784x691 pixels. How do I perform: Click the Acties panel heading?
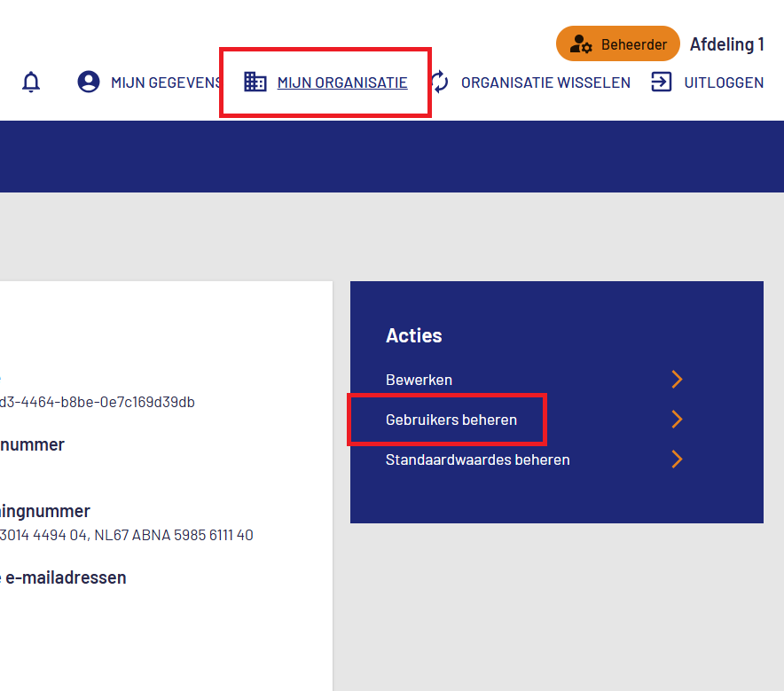[x=413, y=335]
